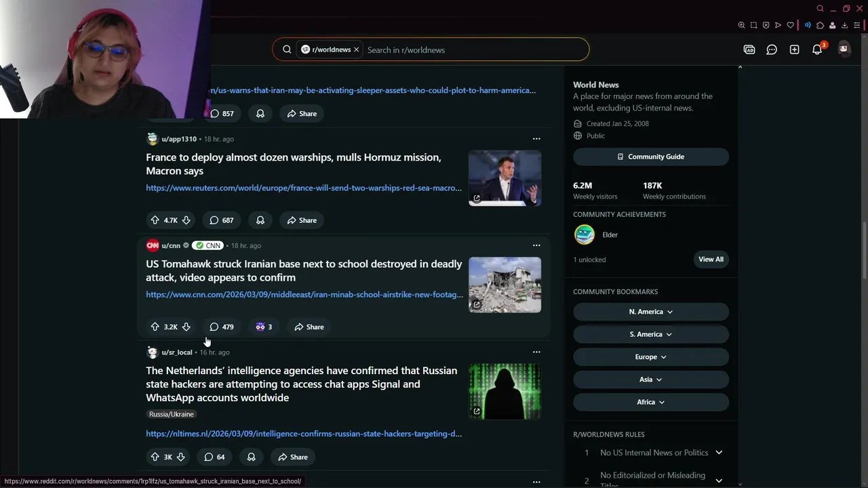Visit u/sr_local profile
The height and width of the screenshot is (488, 868).
point(177,352)
